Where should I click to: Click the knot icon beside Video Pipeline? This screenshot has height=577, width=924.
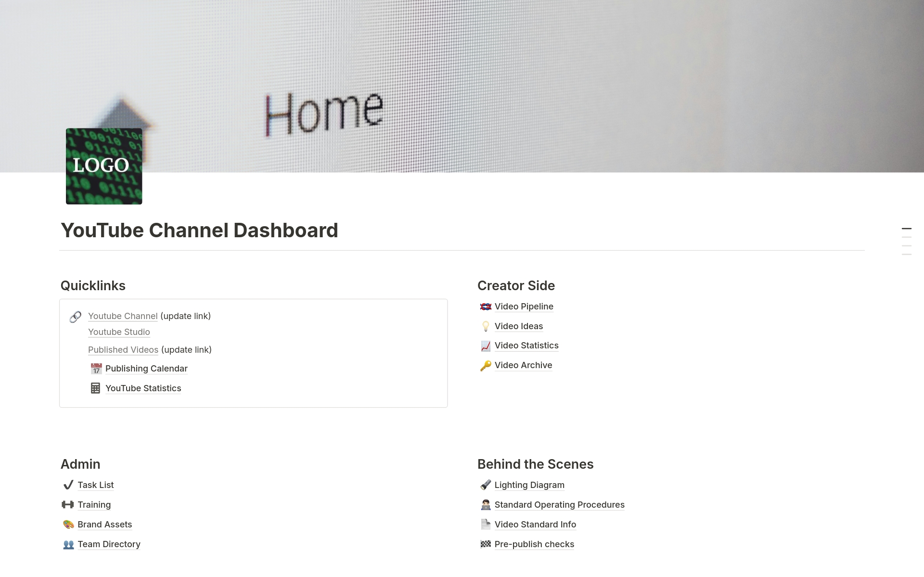[x=486, y=307]
